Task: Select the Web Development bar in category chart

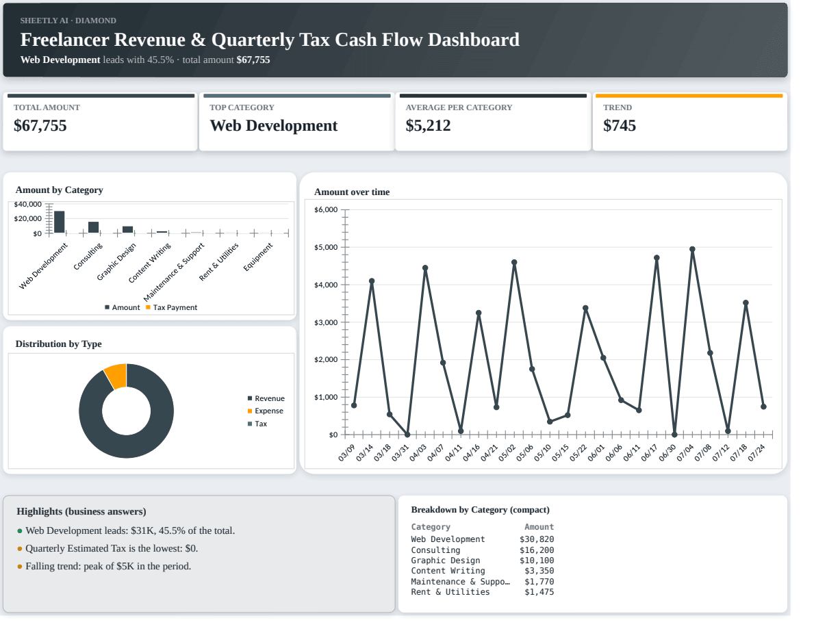Action: [60, 222]
